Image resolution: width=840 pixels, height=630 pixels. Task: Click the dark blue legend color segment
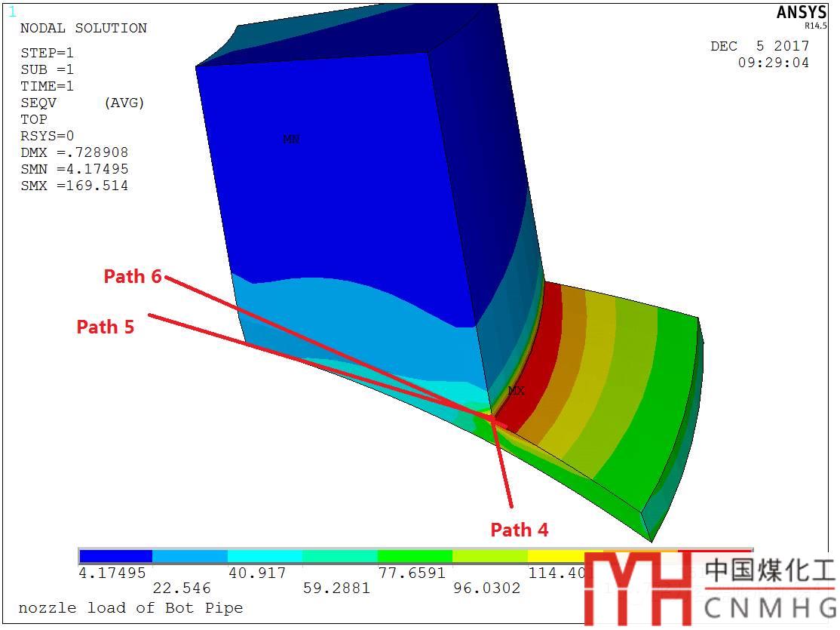pyautogui.click(x=115, y=557)
